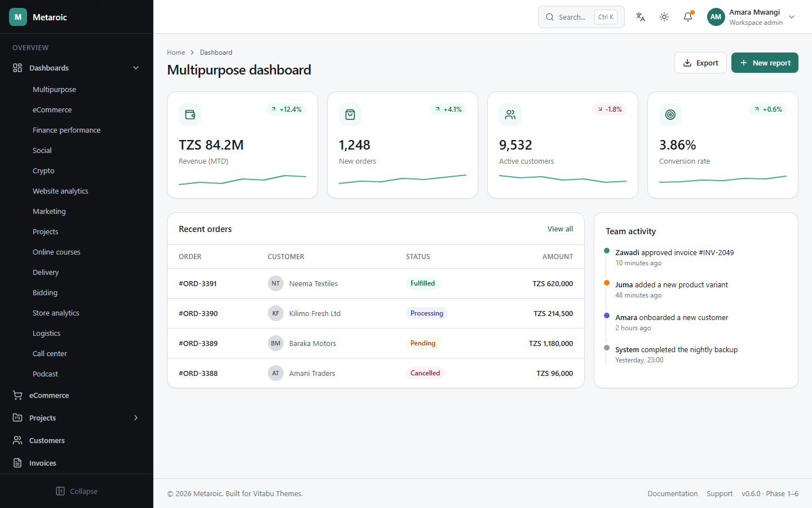The width and height of the screenshot is (812, 508).
Task: Expand the Projects section arrow
Action: (136, 418)
